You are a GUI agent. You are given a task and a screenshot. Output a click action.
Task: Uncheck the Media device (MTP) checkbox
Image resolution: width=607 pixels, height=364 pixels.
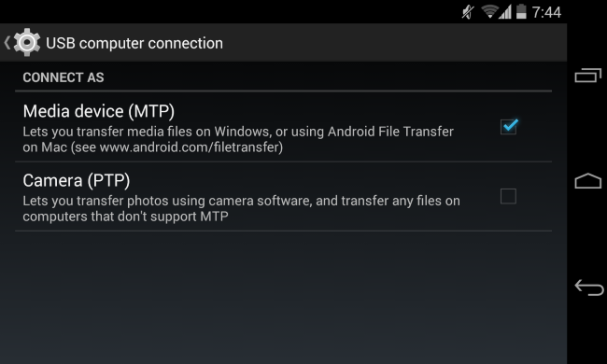coord(509,127)
